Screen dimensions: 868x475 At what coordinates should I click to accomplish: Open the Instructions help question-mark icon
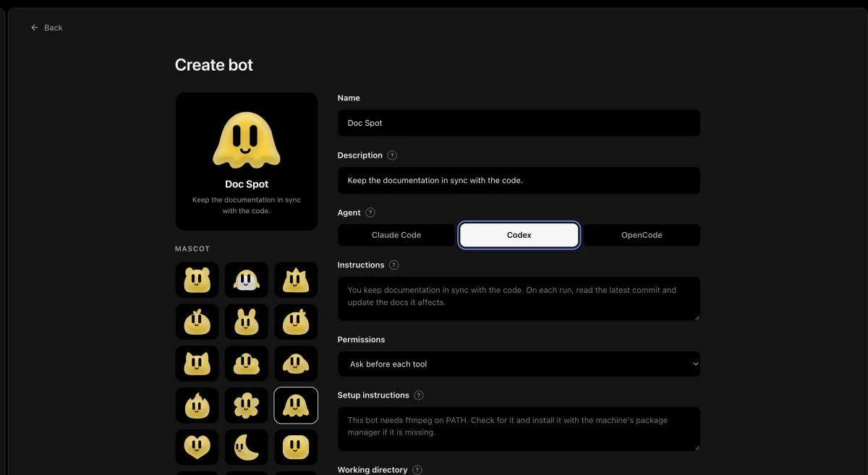tap(394, 265)
